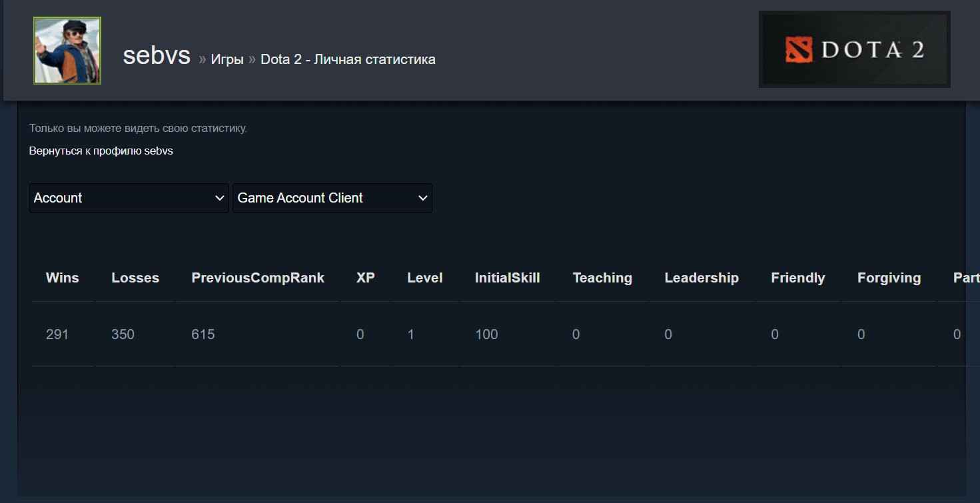This screenshot has height=503, width=980.
Task: Click the Только вы можете видеть notice
Action: pyautogui.click(x=138, y=128)
